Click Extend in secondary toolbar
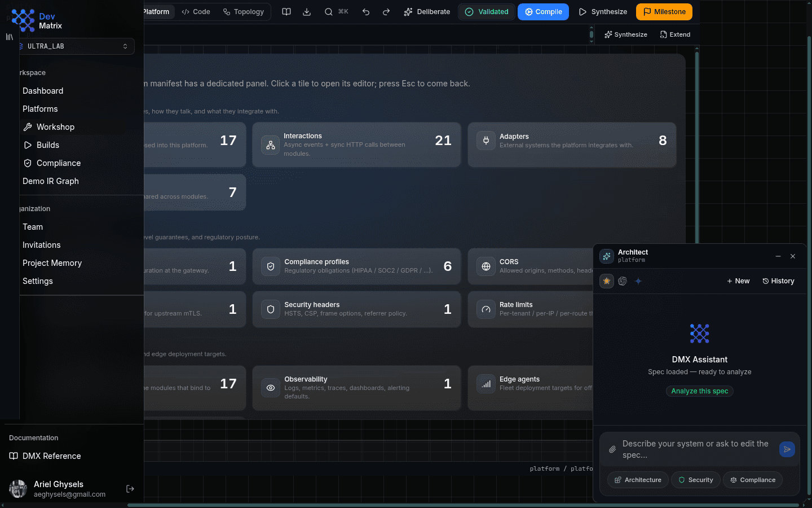This screenshot has height=508, width=812. (x=675, y=34)
